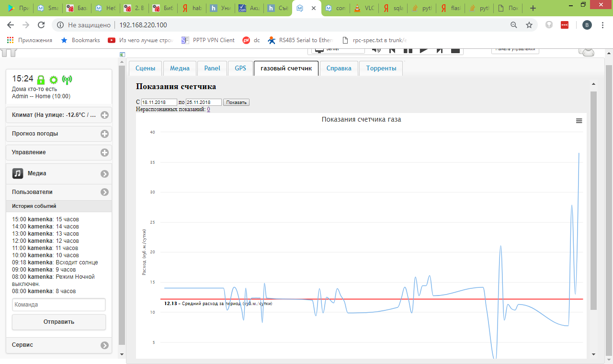Click the green padlock security status icon
613x364 pixels.
[41, 80]
